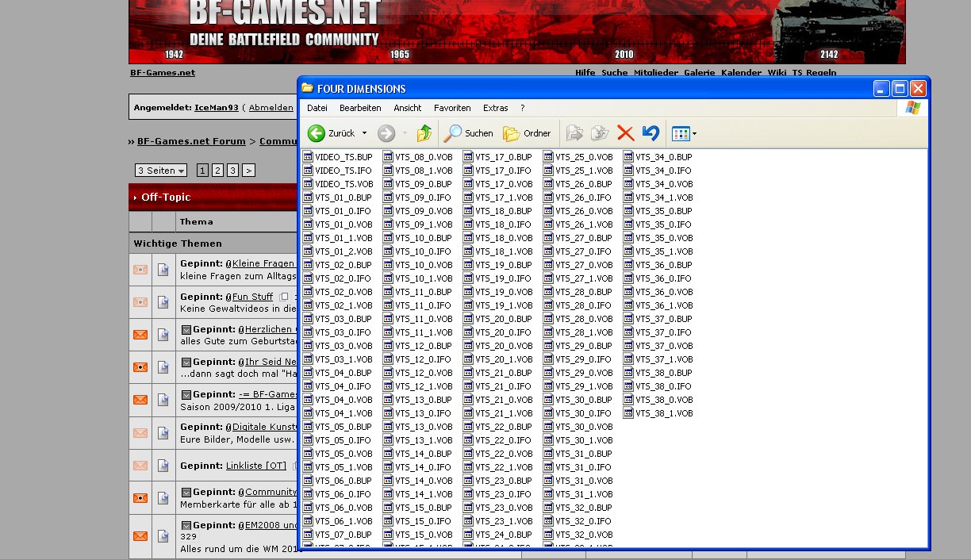Open the 3 Seiten page dropdown
The height and width of the screenshot is (560, 971).
[161, 171]
